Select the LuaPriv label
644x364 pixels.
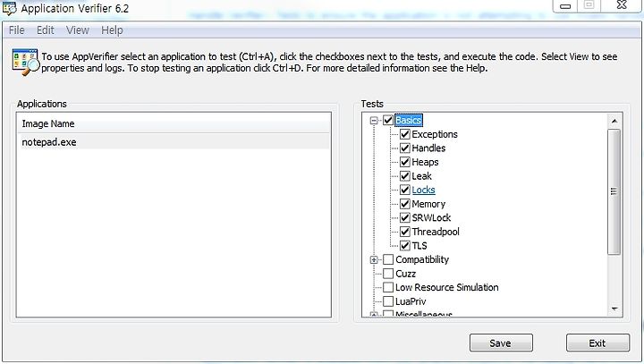click(411, 301)
